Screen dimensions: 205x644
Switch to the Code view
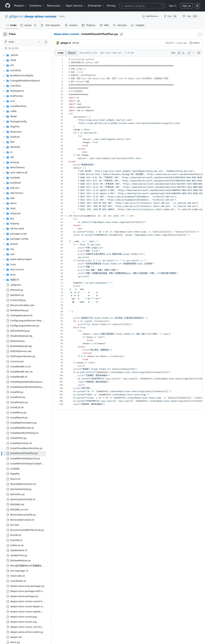coord(61,53)
